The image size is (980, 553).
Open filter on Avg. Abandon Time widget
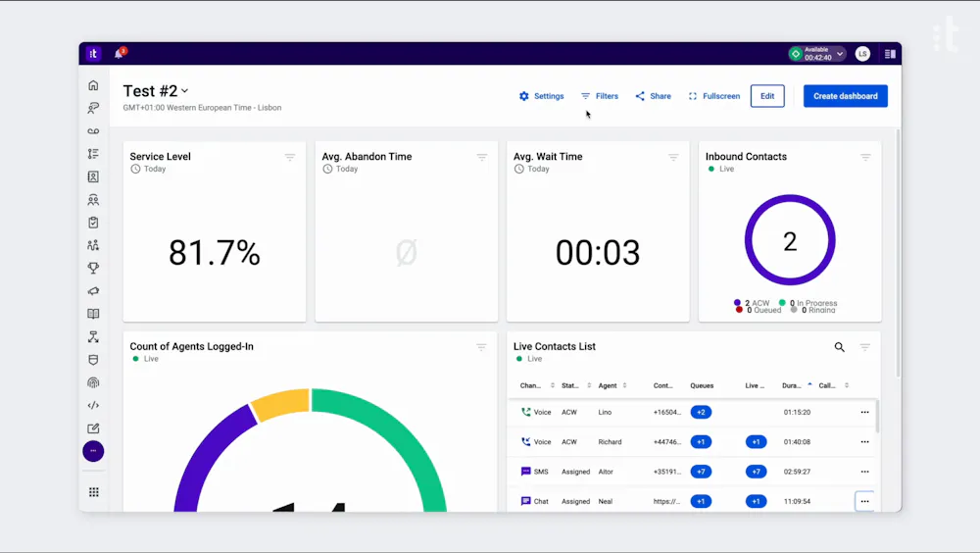click(482, 158)
